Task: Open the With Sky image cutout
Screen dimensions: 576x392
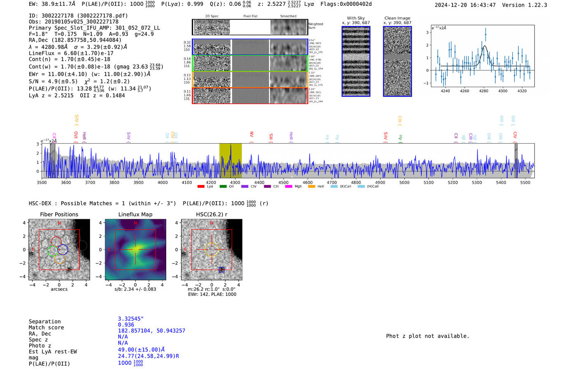Action: [356, 61]
